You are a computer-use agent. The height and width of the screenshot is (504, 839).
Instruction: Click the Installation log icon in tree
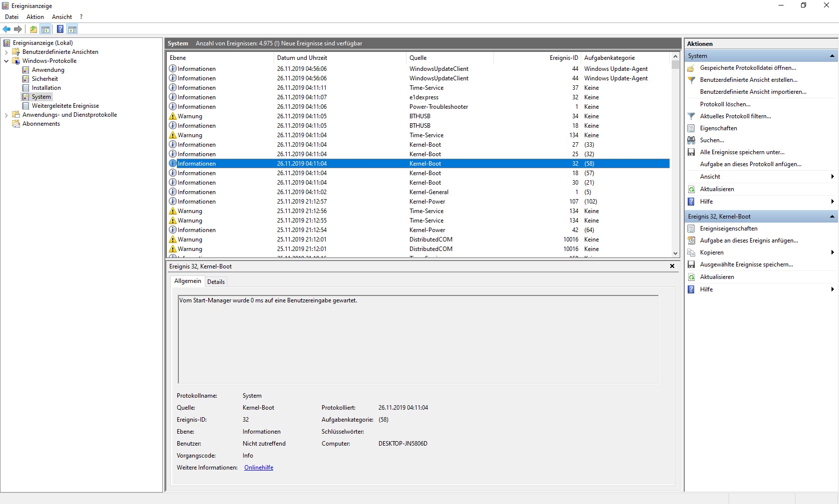pos(25,88)
